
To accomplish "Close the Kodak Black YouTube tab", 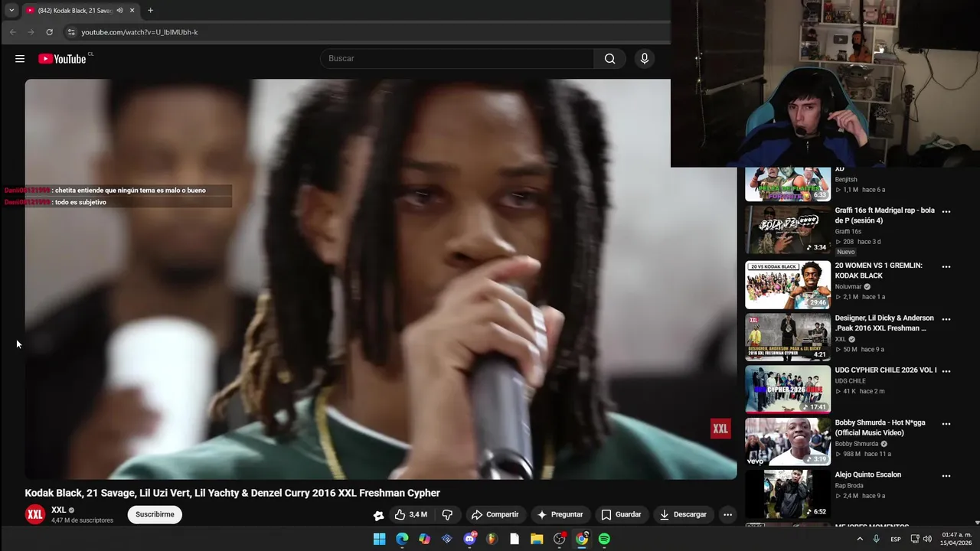I will click(x=132, y=11).
